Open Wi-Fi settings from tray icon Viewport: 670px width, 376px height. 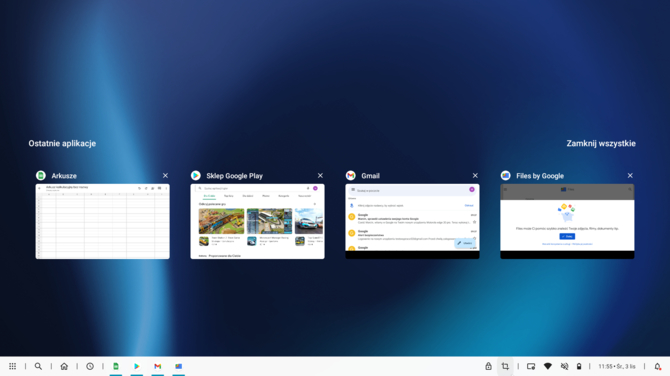coord(548,366)
